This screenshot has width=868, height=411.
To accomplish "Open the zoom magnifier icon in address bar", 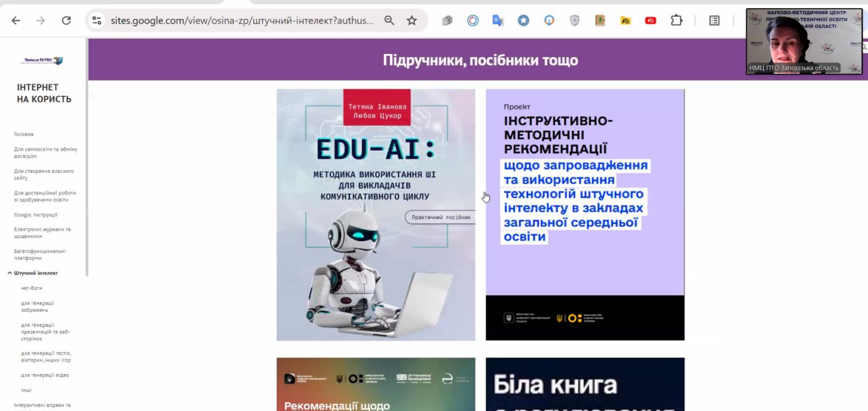I will click(389, 21).
